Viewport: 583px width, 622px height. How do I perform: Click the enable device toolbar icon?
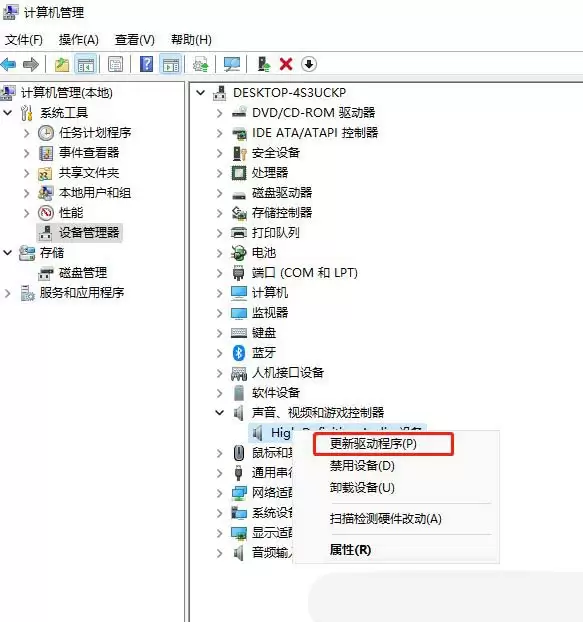pyautogui.click(x=264, y=64)
